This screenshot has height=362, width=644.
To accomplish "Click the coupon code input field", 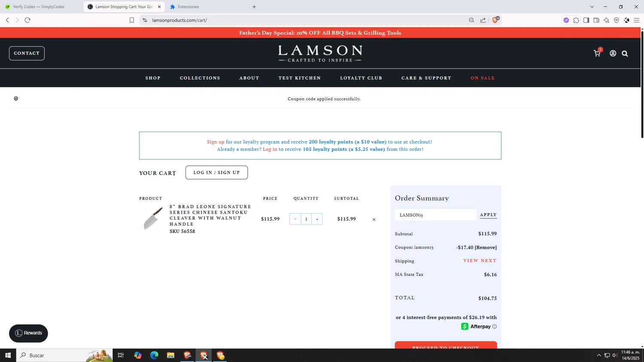I will [x=435, y=215].
